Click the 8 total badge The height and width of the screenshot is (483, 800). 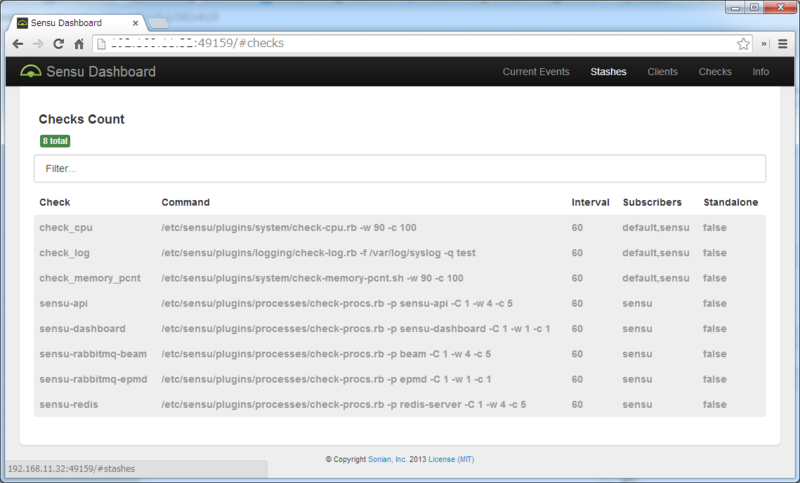coord(55,141)
